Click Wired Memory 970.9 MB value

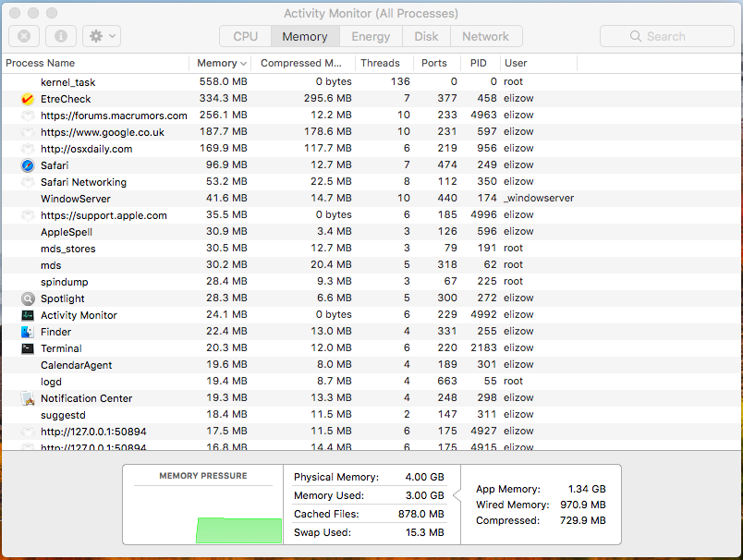(583, 505)
